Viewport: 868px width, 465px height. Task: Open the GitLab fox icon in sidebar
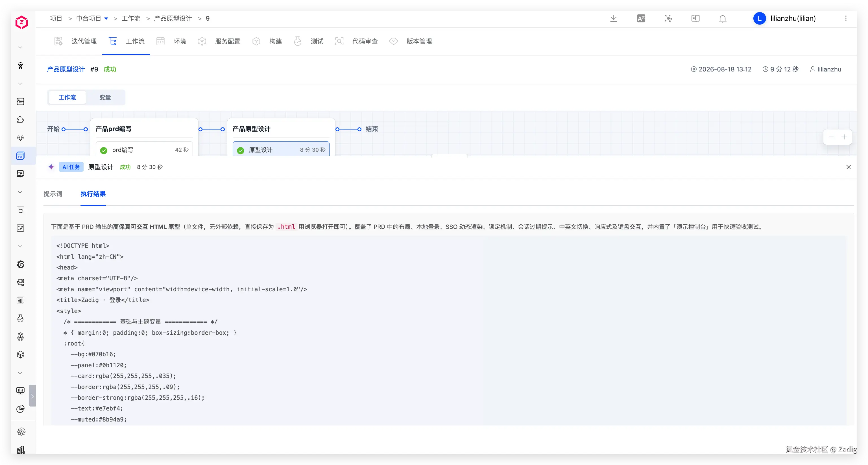tap(21, 138)
